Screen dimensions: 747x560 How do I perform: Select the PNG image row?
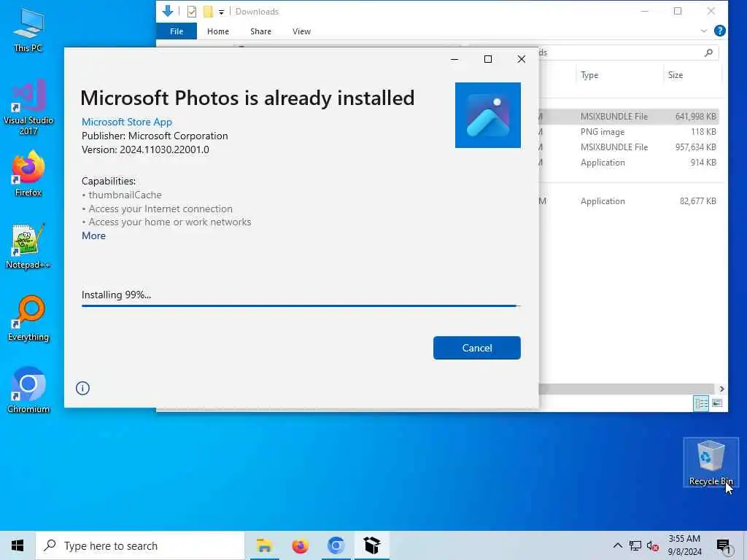click(628, 132)
